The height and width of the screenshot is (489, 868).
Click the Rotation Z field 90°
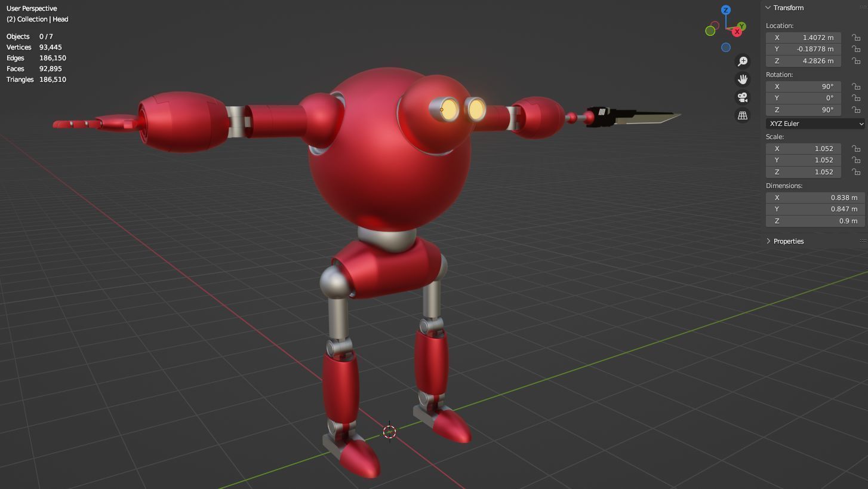click(804, 110)
